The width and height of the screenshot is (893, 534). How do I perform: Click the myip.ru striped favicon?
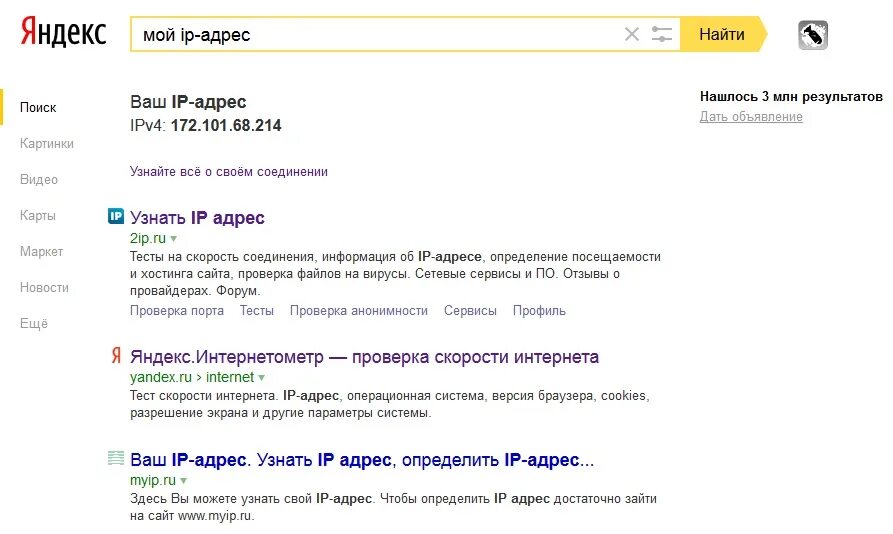(116, 458)
